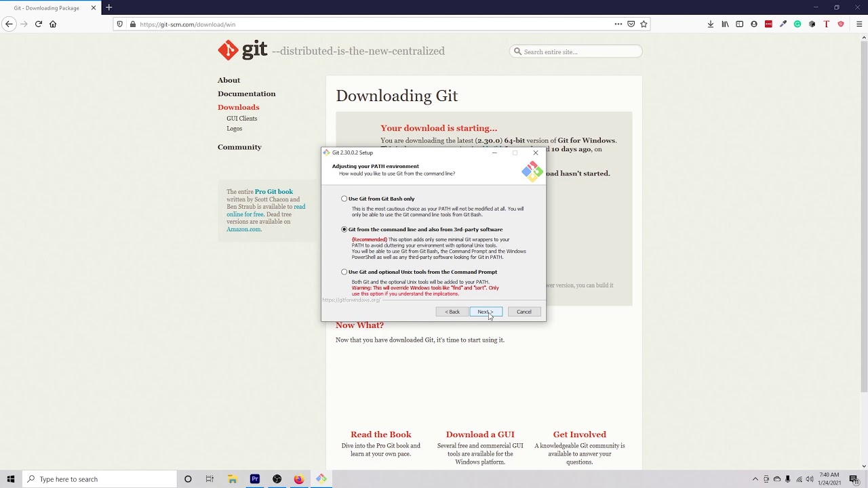This screenshot has height=488, width=868.
Task: Save page to Pocket icon
Action: [631, 24]
